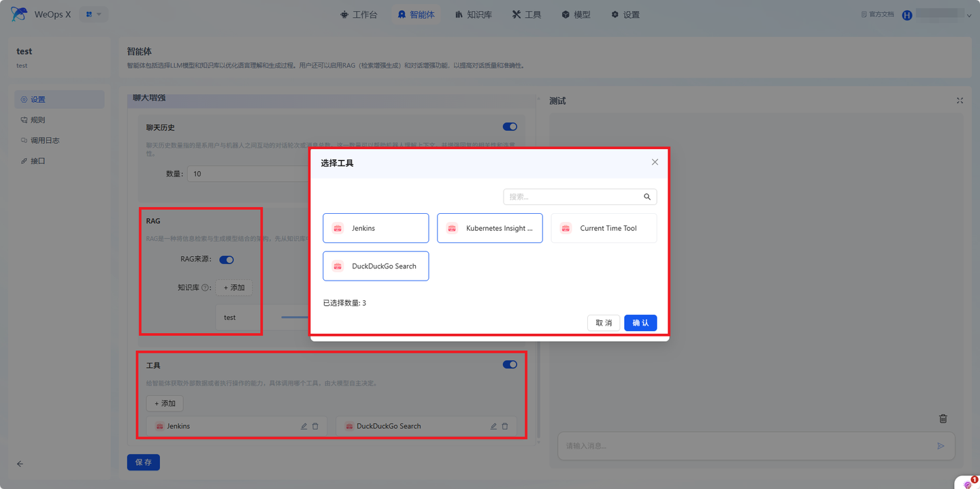Toggle the chat history switch

510,127
